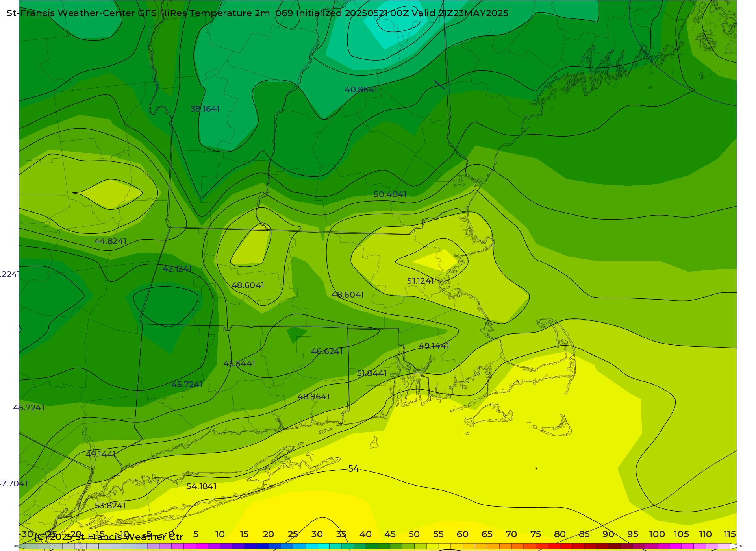Screen dimensions: 756x551
Task: Click the map title 'St-Francis Weather-Center GFS HiRes Temperature 2m'
Action: pyautogui.click(x=138, y=13)
